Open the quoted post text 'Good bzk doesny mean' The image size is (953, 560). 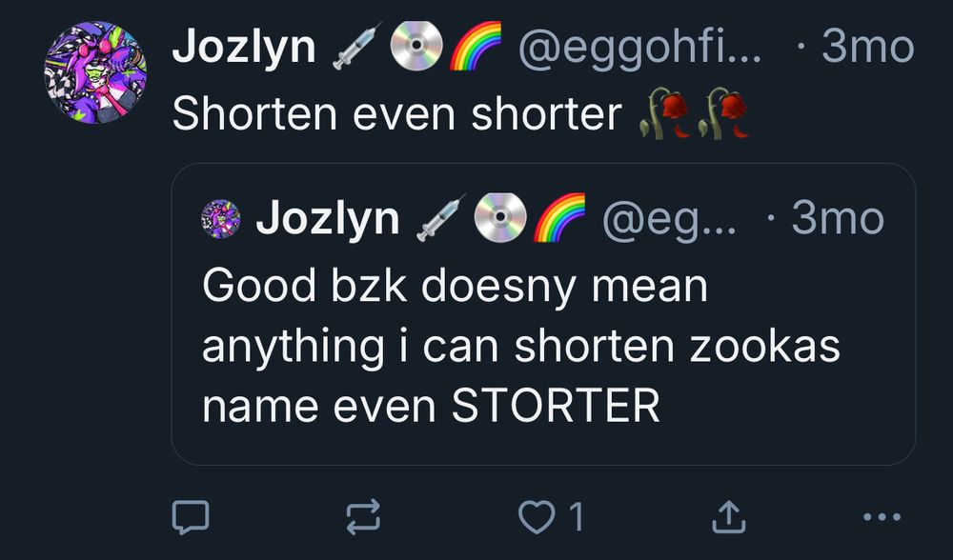(x=455, y=286)
